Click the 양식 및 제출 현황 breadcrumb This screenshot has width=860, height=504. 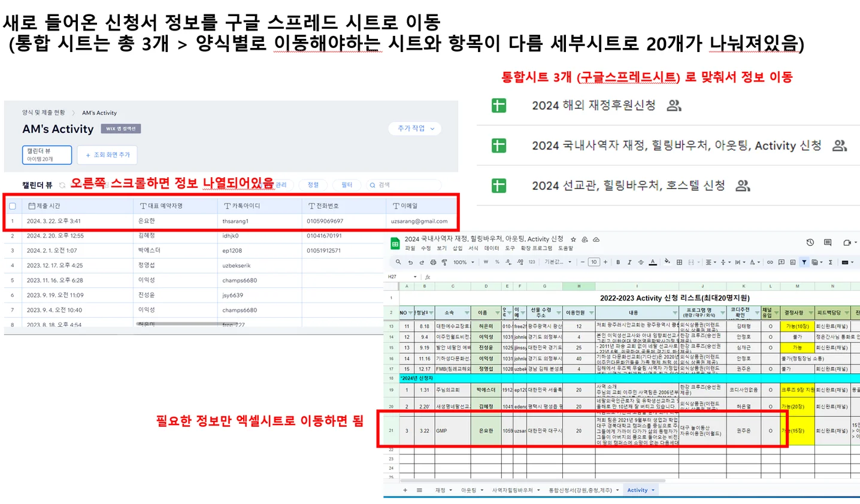point(43,113)
